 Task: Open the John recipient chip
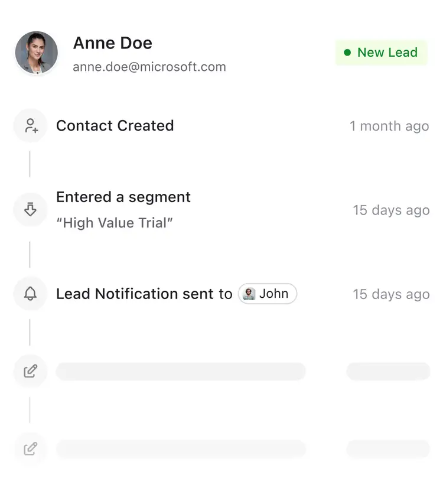pos(268,294)
